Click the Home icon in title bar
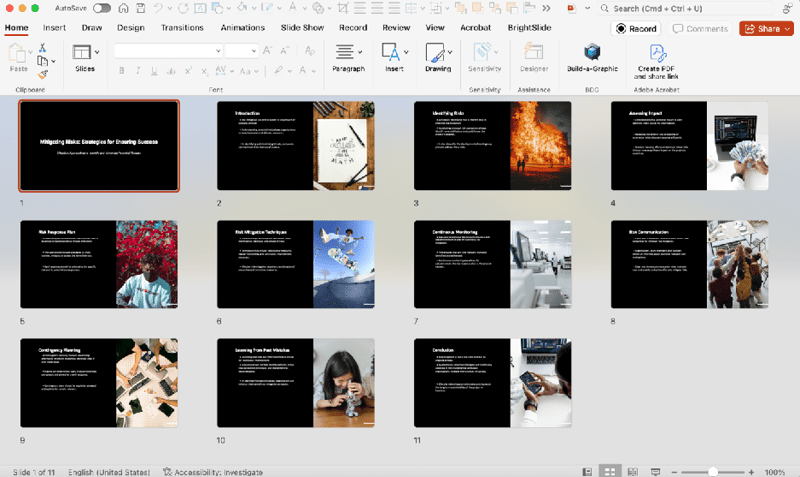Screen dimensions: 800x477 (123, 8)
